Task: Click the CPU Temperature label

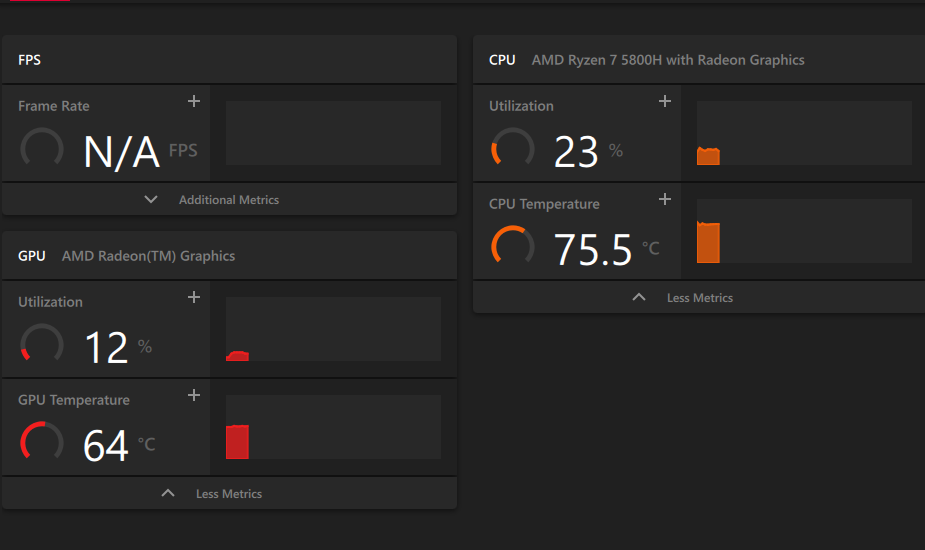Action: click(544, 204)
